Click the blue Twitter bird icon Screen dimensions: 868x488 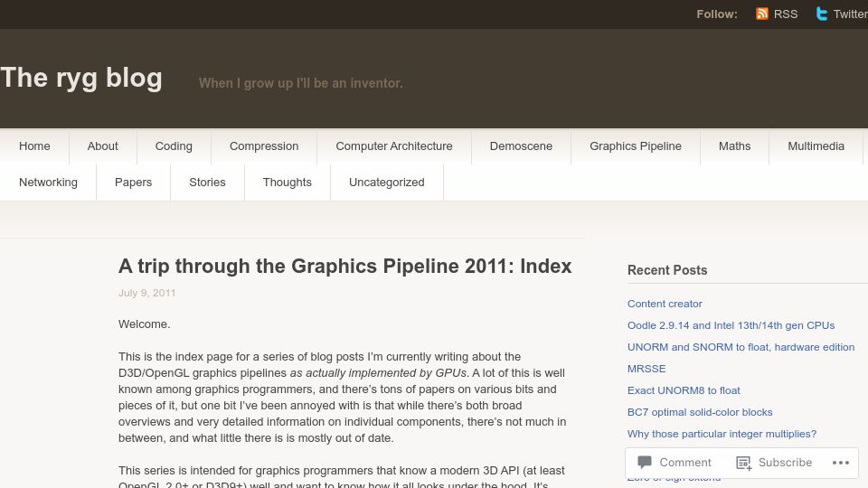click(x=822, y=14)
